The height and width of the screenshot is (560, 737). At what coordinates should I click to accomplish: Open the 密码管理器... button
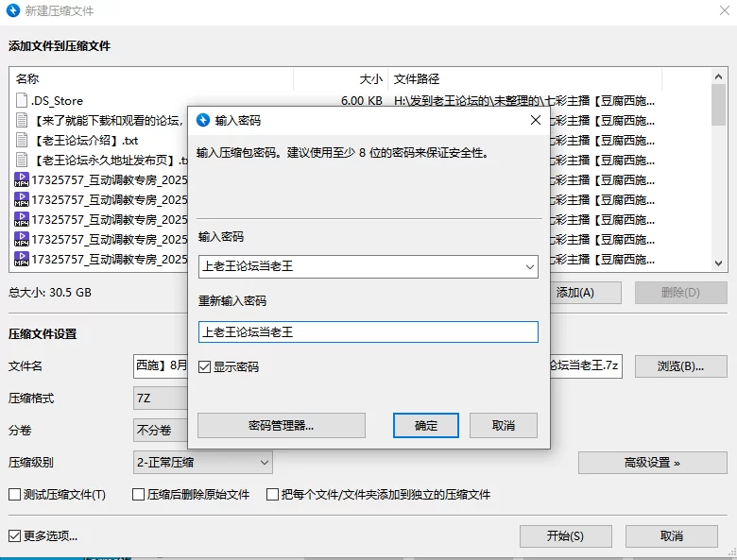pyautogui.click(x=281, y=426)
